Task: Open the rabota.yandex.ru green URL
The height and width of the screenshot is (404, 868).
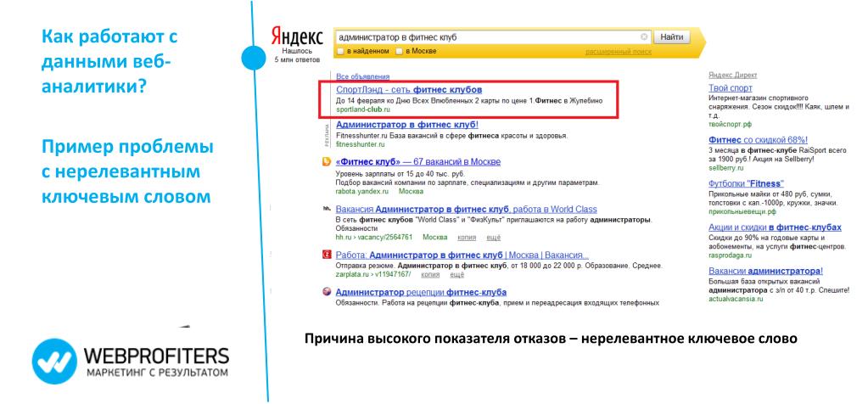Action: click(x=362, y=192)
